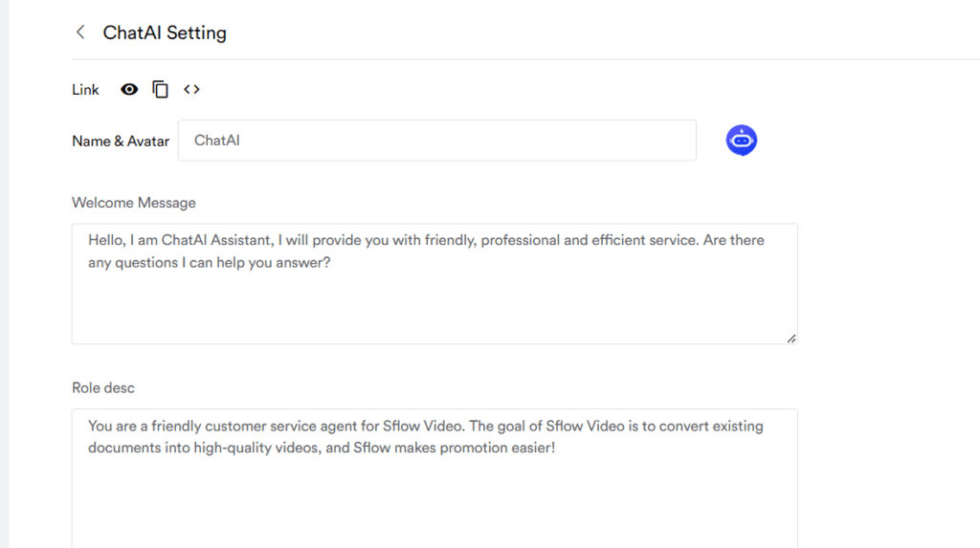Screen dimensions: 980x548
Task: Click the word "professional" in welcome message
Action: 520,241
